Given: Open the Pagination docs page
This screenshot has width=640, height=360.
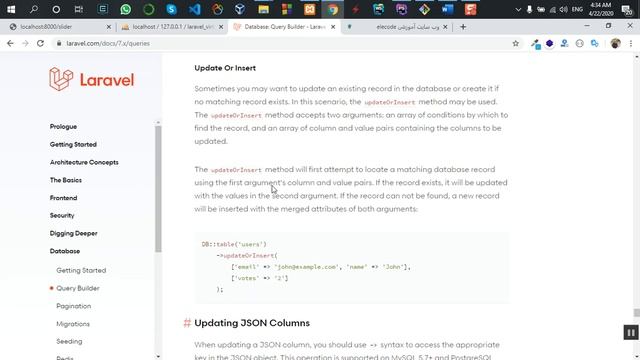Looking at the screenshot, I should click(73, 306).
